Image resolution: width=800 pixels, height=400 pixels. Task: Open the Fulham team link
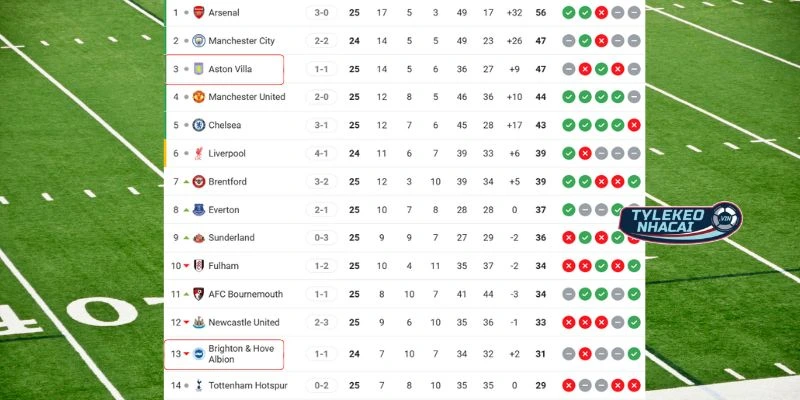[x=225, y=266]
